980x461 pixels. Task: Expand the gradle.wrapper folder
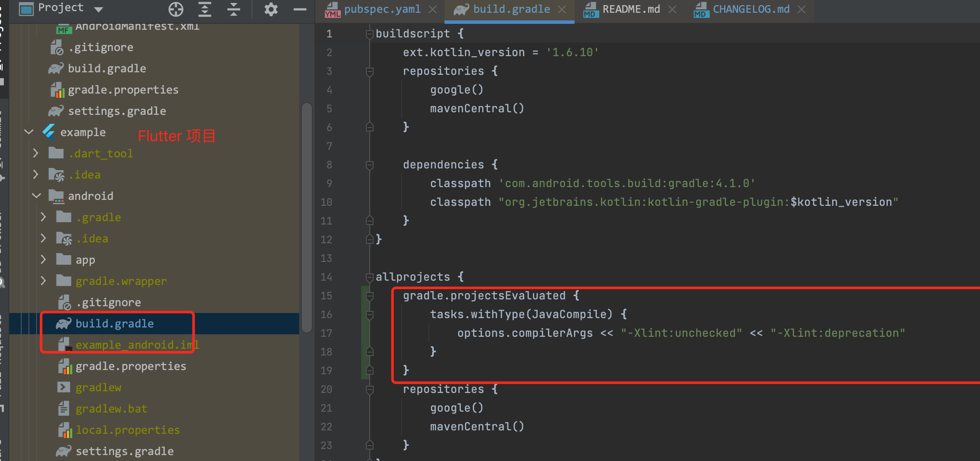point(43,281)
